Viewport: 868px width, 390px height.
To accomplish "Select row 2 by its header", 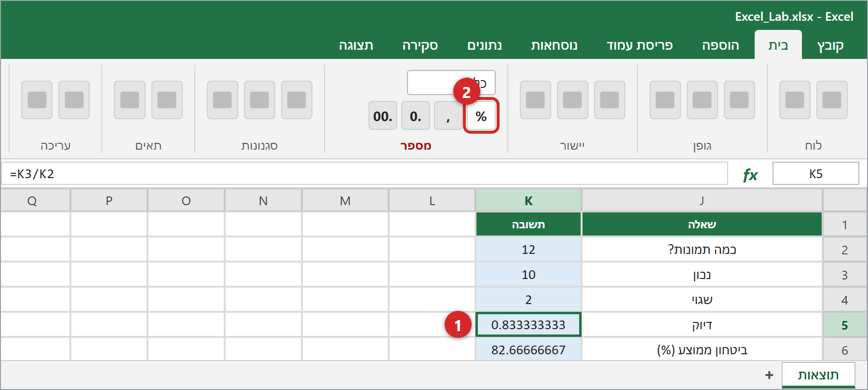I will tap(845, 250).
